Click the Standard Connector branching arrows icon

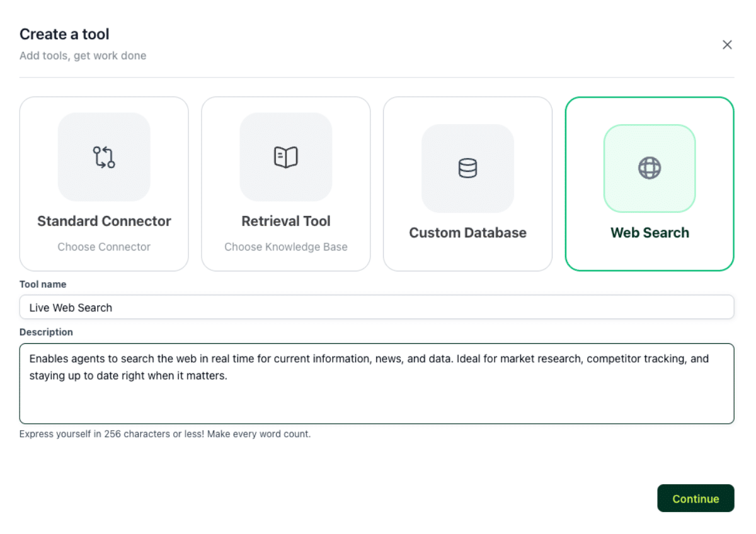pyautogui.click(x=104, y=157)
